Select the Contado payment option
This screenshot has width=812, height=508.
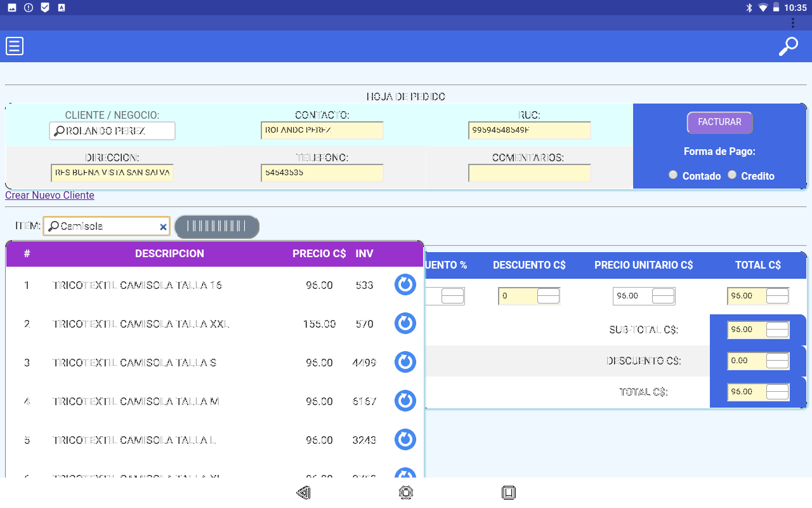coord(672,175)
